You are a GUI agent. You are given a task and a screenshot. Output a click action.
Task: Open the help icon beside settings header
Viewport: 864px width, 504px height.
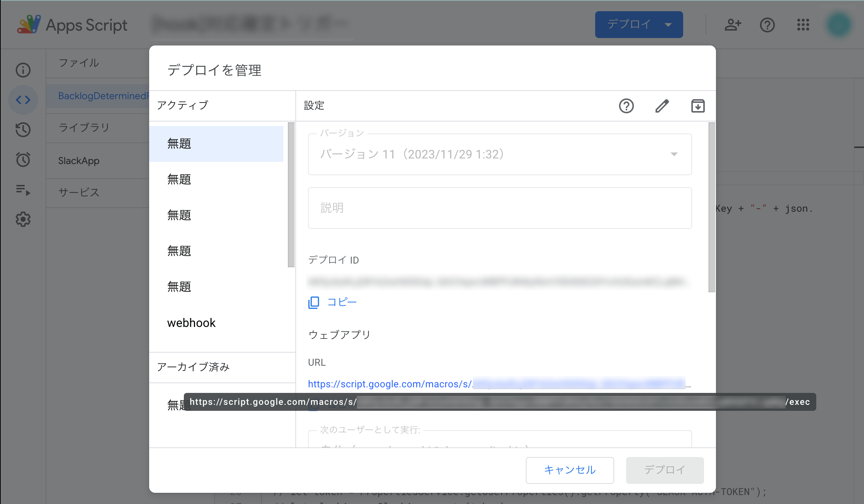coord(626,106)
